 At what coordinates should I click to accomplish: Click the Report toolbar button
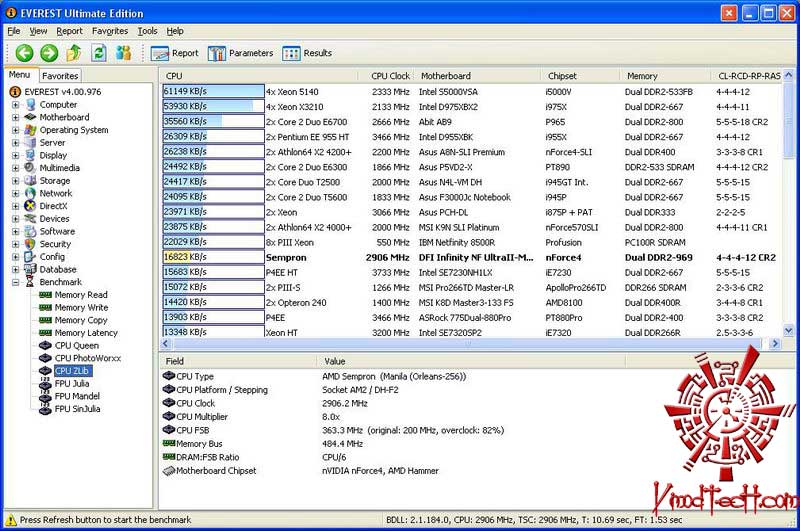[175, 53]
